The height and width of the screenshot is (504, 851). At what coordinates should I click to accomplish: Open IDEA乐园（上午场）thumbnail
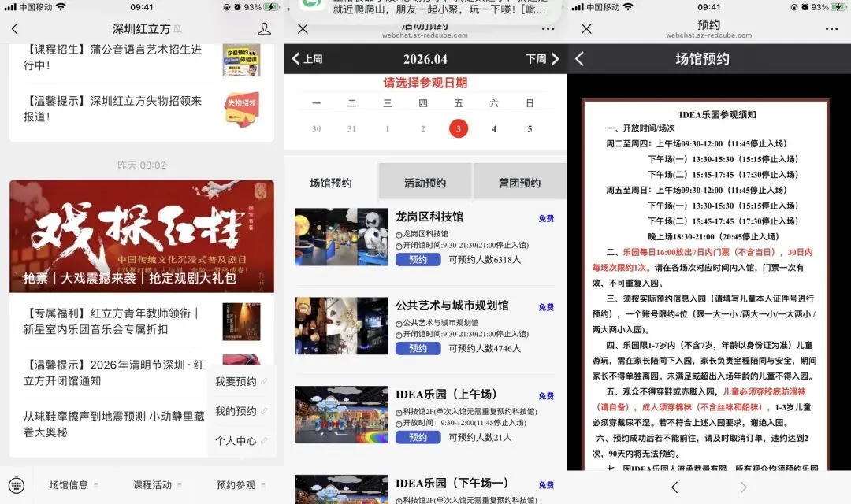coord(341,414)
